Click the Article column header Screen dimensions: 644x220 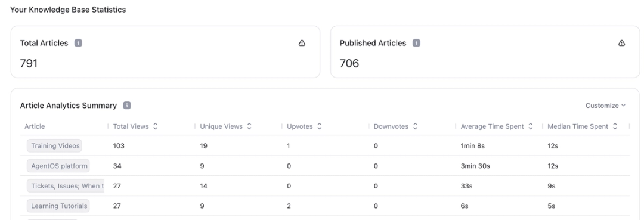tap(35, 126)
